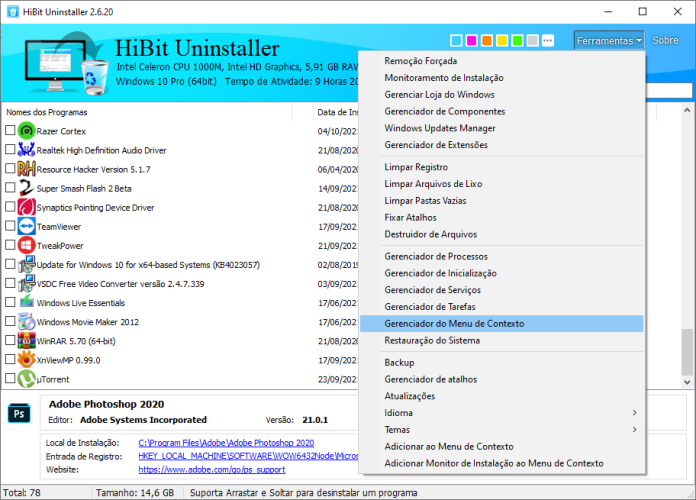This screenshot has width=696, height=500.
Task: Tick the Realtek High Definition Audio checkbox
Action: pyautogui.click(x=10, y=149)
